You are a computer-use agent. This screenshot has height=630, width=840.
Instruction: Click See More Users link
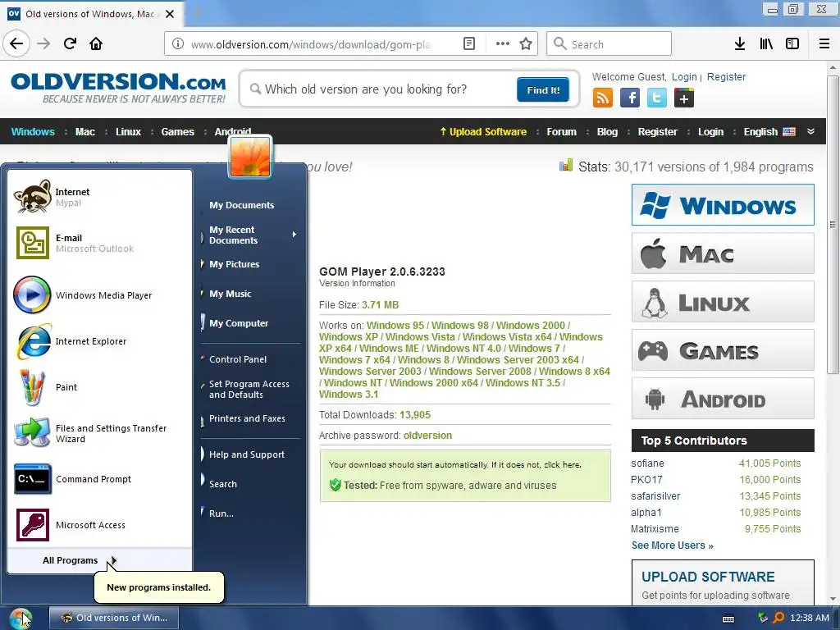[673, 546]
